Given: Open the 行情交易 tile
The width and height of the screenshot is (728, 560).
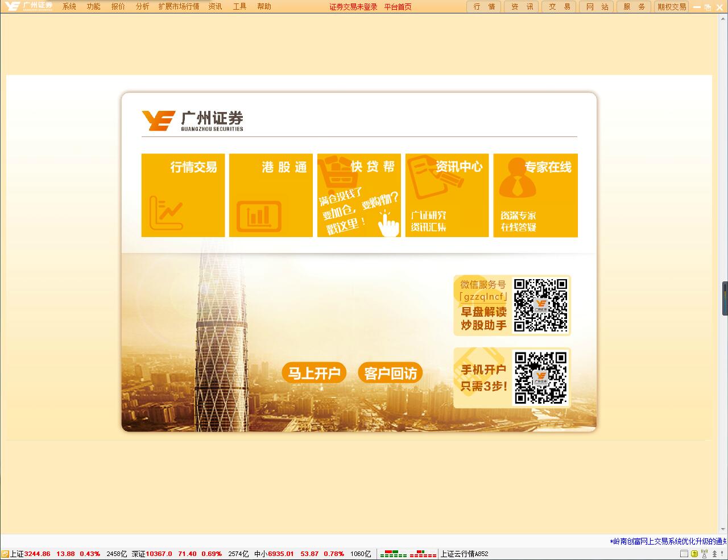Looking at the screenshot, I should pyautogui.click(x=183, y=195).
